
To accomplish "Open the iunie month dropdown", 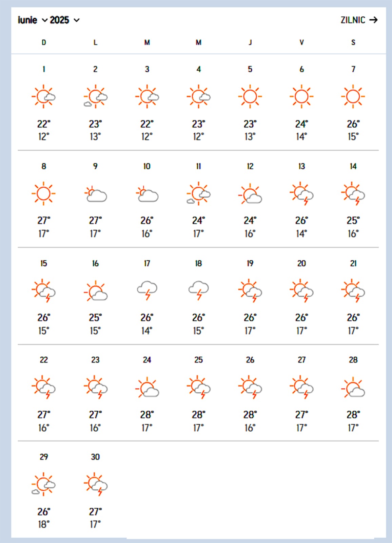I will [x=32, y=20].
